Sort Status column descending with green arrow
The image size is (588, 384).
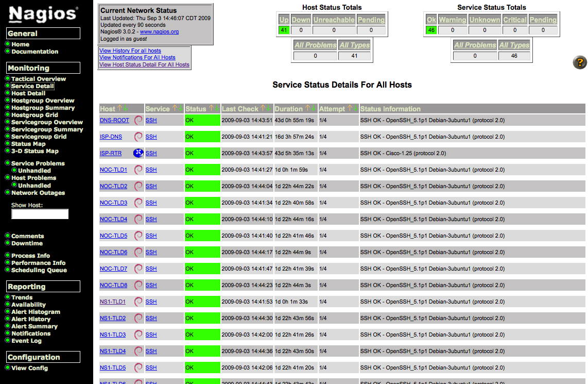pyautogui.click(x=217, y=108)
